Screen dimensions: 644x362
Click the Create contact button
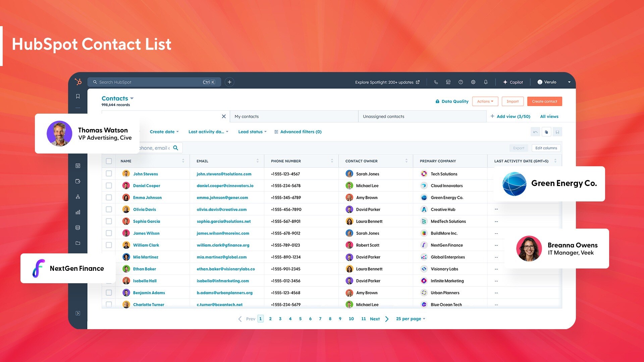[544, 102]
